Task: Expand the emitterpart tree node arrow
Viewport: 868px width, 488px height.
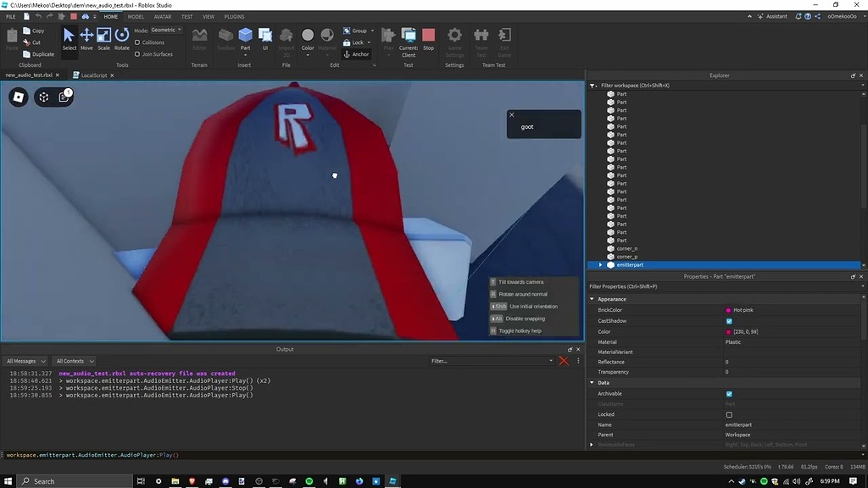Action: tap(601, 265)
